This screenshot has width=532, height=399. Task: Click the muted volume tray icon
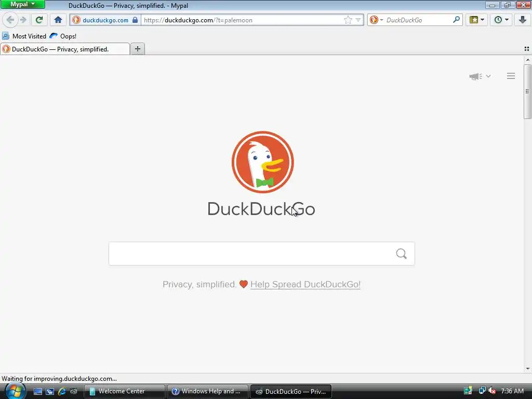click(492, 391)
